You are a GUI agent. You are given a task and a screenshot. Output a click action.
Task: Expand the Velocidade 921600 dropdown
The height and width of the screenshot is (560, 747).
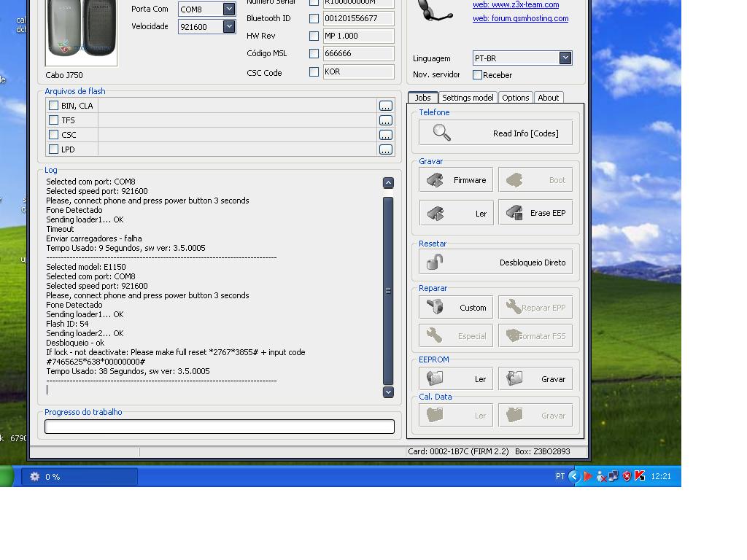point(229,27)
